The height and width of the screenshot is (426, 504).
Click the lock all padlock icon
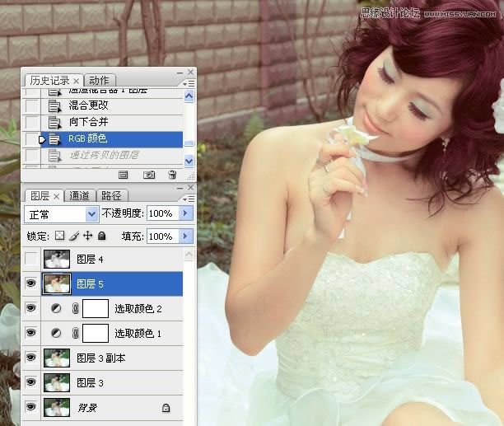click(101, 236)
